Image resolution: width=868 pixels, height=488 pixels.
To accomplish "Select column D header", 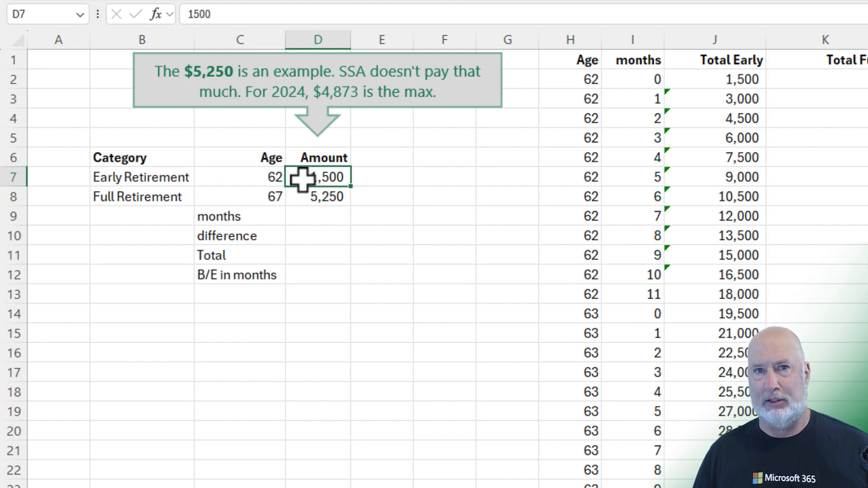I will (318, 40).
